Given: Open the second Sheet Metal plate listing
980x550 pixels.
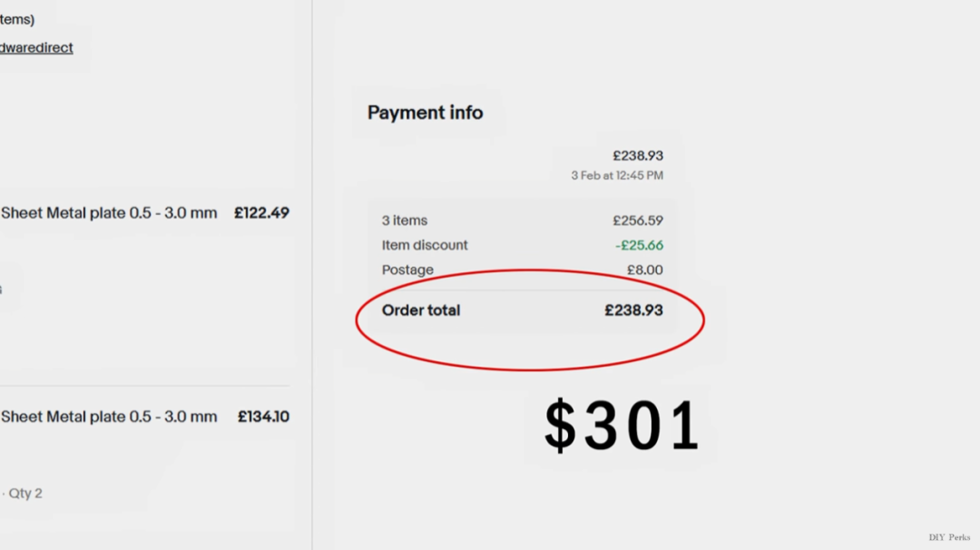Looking at the screenshot, I should point(109,417).
